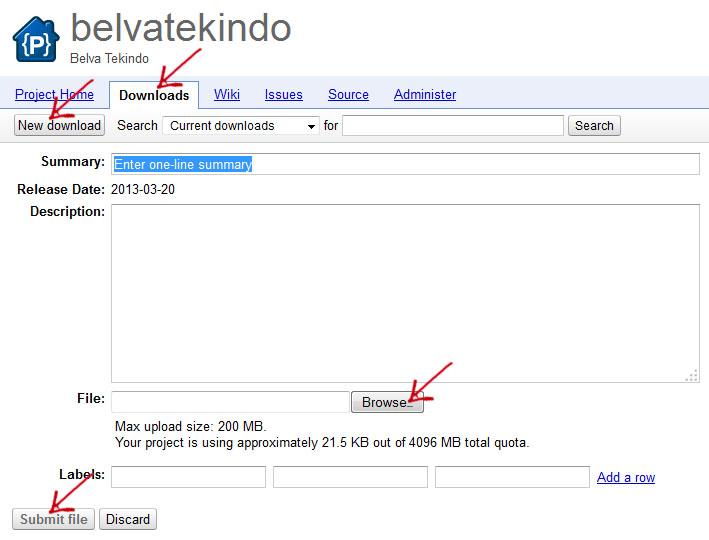This screenshot has height=540, width=709.
Task: Grab the Description resize handle
Action: tap(692, 376)
